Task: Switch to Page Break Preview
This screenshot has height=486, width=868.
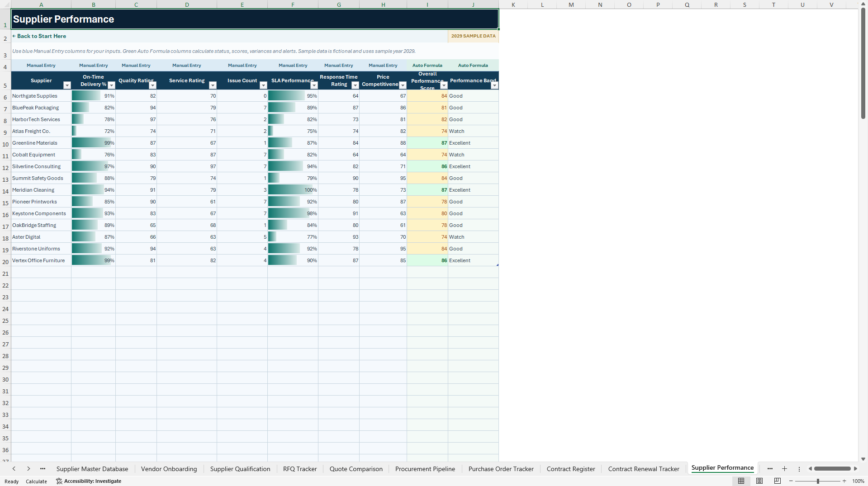Action: click(x=778, y=481)
